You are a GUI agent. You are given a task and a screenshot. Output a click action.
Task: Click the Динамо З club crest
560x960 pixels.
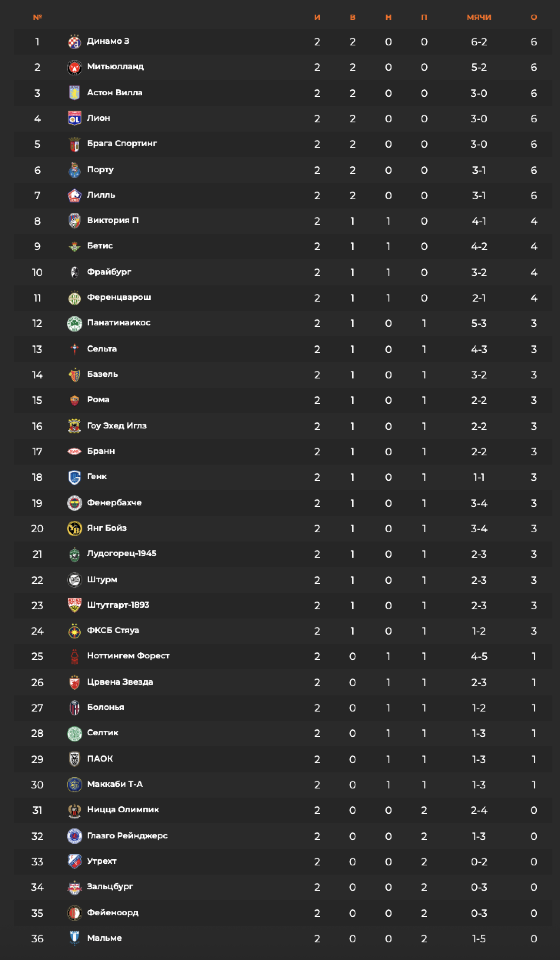74,42
